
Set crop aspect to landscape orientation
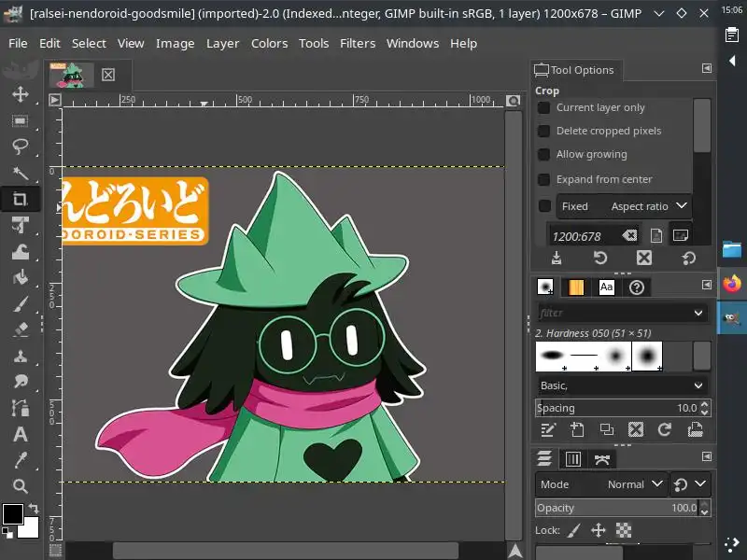(x=681, y=235)
